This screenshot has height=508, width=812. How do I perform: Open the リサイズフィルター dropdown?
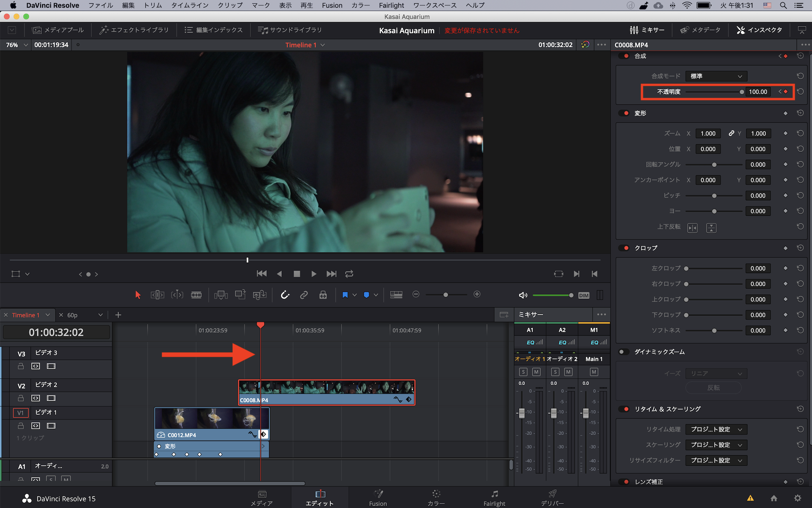[716, 460]
